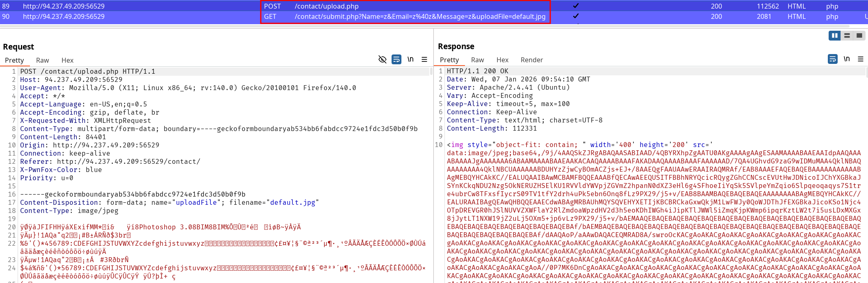Screen dimensions: 868x283
Task: Show non-printable characters (\n) in Response panel
Action: coord(847,59)
